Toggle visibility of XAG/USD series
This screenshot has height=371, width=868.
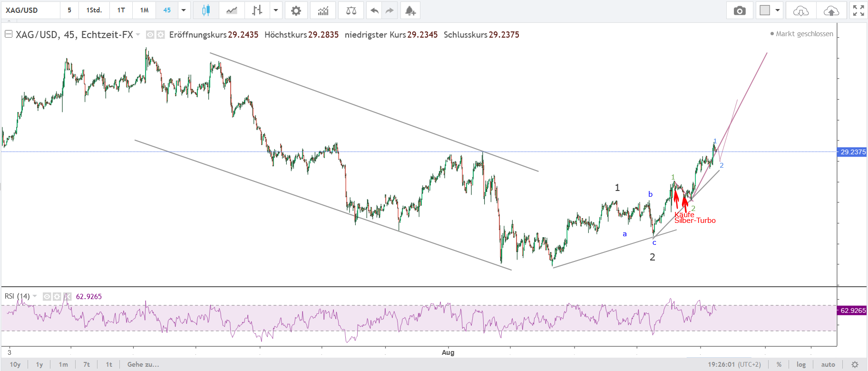pyautogui.click(x=150, y=35)
